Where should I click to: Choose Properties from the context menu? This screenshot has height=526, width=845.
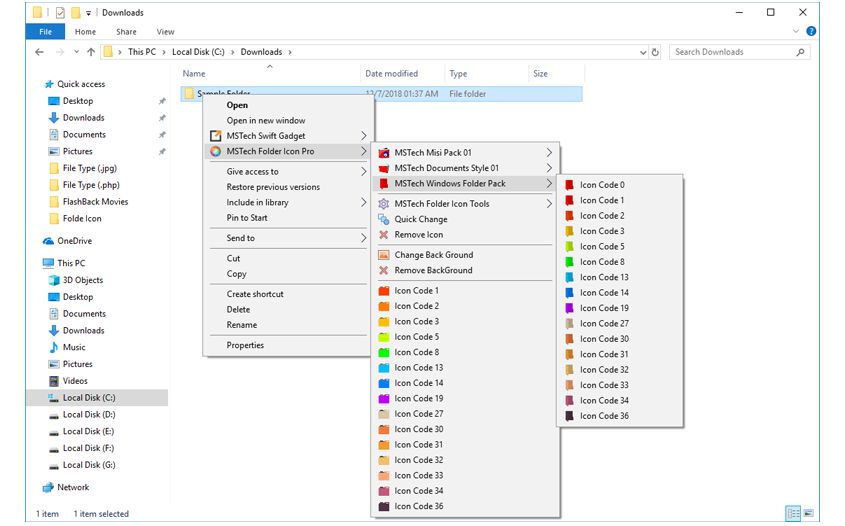(x=245, y=345)
